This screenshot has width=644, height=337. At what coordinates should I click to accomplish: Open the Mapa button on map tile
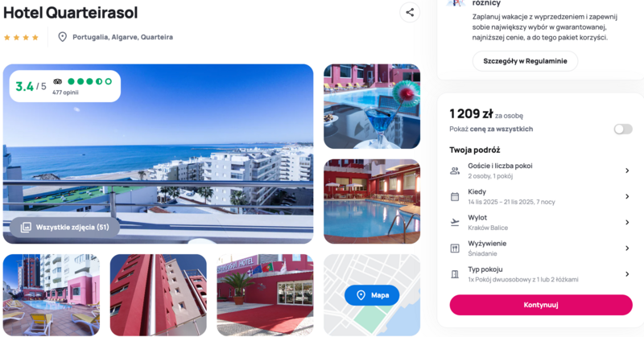coord(372,295)
